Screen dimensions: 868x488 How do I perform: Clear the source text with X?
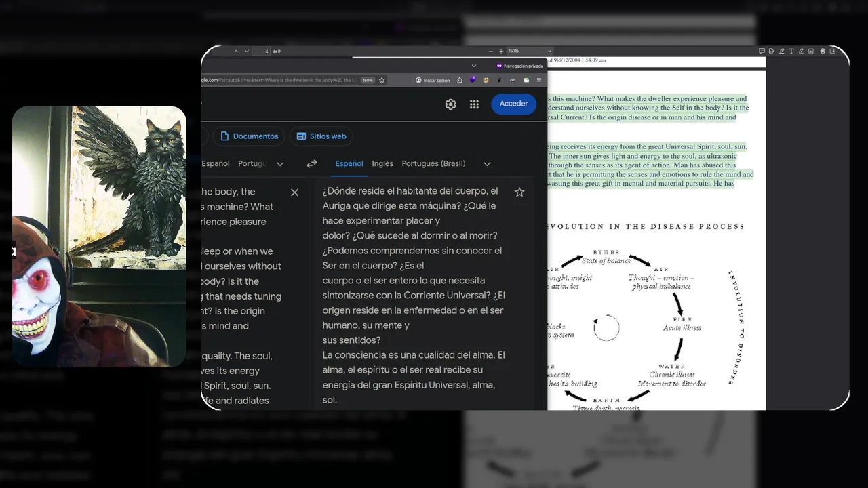pos(294,192)
